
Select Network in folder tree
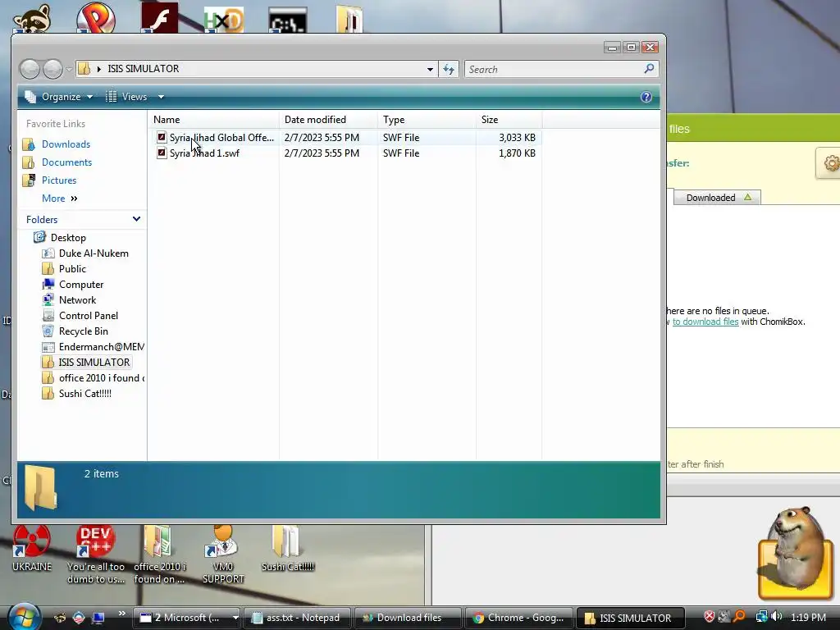tap(70, 300)
